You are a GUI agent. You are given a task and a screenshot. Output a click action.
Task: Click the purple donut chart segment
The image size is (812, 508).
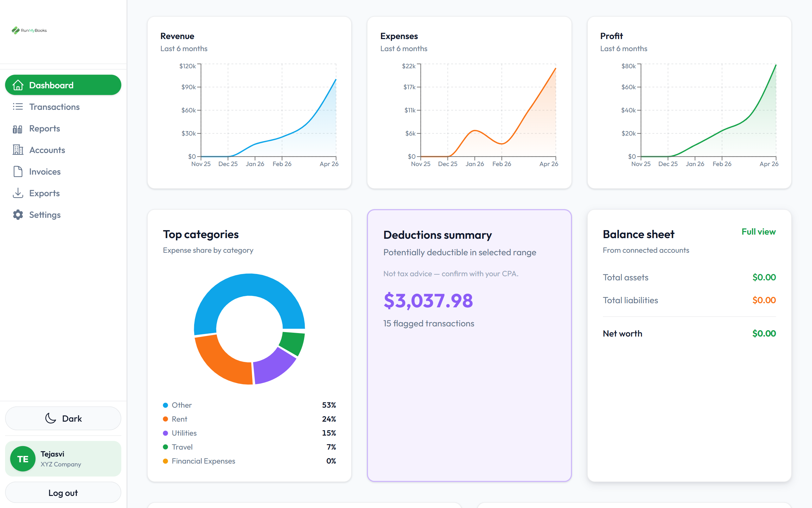272,368
